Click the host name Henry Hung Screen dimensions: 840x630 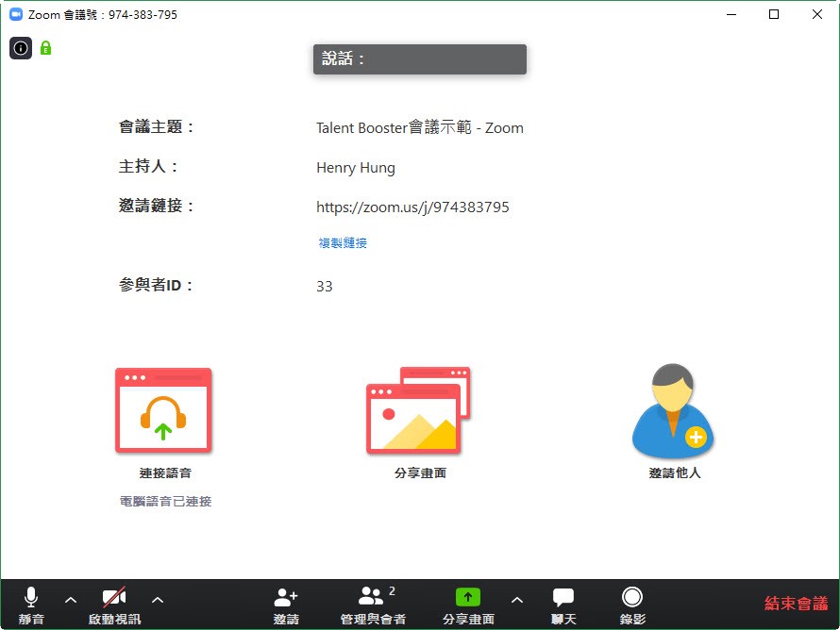(356, 168)
